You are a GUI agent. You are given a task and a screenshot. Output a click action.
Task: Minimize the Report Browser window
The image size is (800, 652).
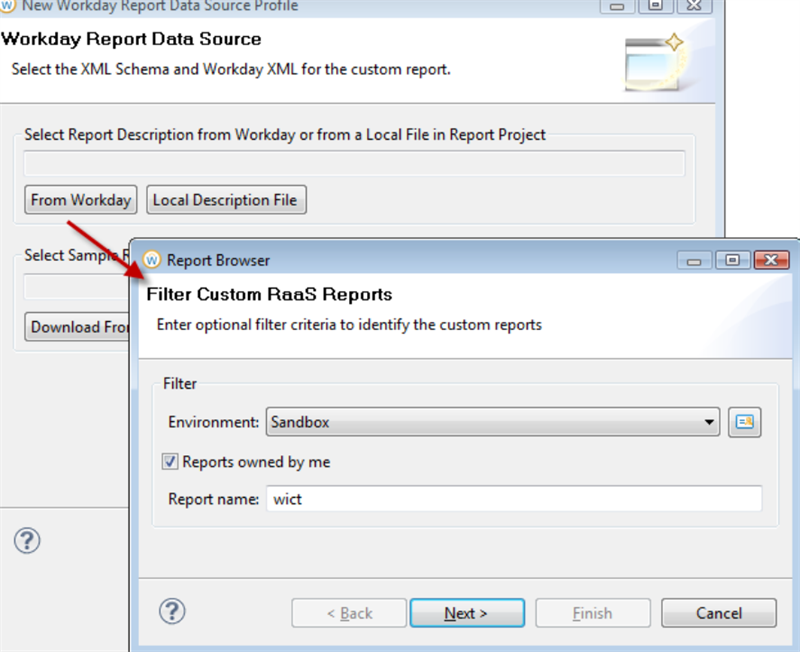[694, 261]
